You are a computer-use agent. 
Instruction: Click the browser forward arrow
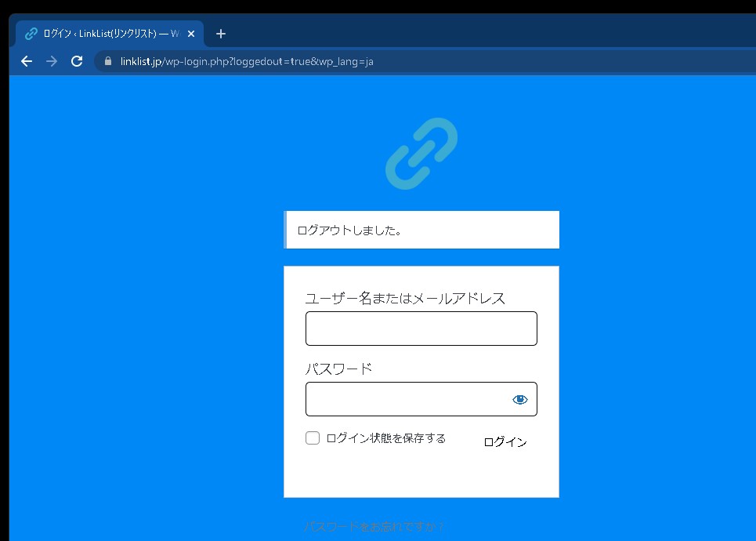(x=52, y=61)
